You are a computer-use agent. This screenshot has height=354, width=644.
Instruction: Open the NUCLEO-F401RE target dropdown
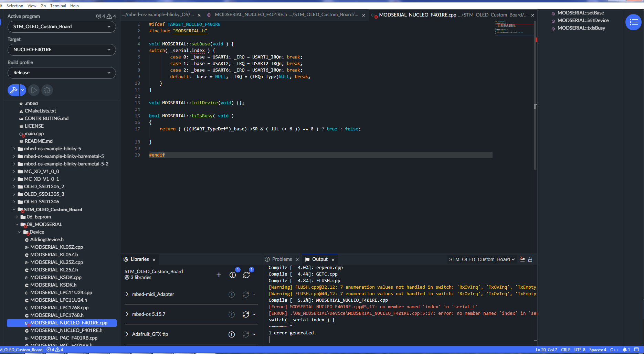(x=62, y=50)
